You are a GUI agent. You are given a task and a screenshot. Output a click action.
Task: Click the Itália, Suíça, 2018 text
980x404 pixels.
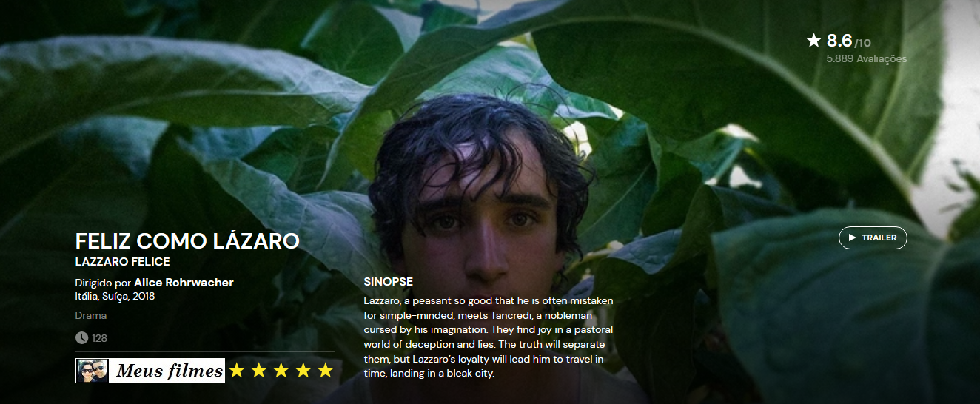click(115, 296)
